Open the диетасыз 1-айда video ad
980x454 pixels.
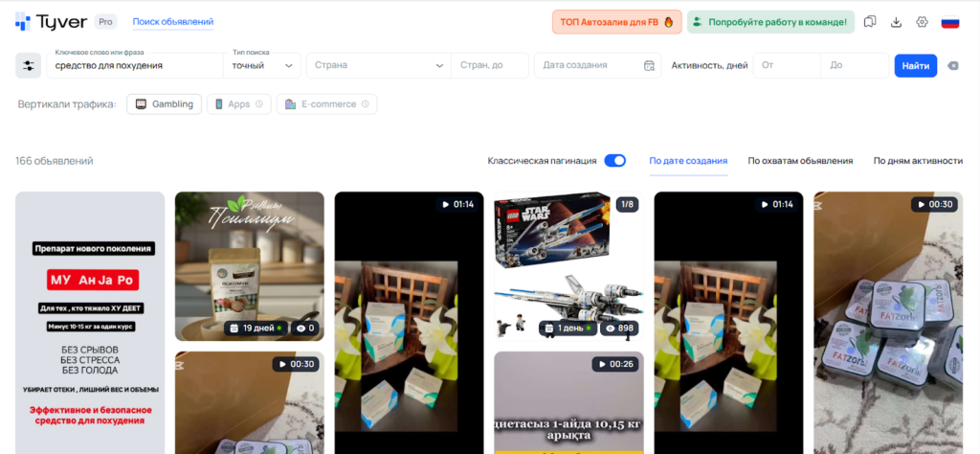coord(568,402)
